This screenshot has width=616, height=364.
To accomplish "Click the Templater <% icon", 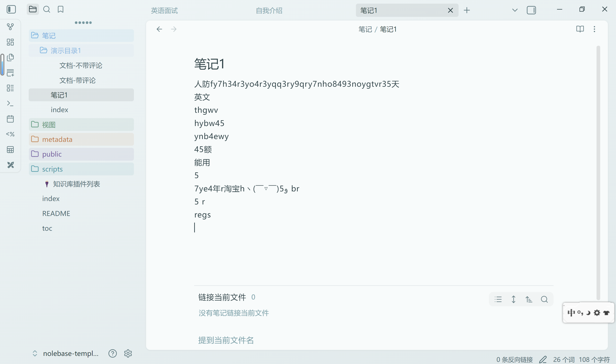I will pos(10,134).
